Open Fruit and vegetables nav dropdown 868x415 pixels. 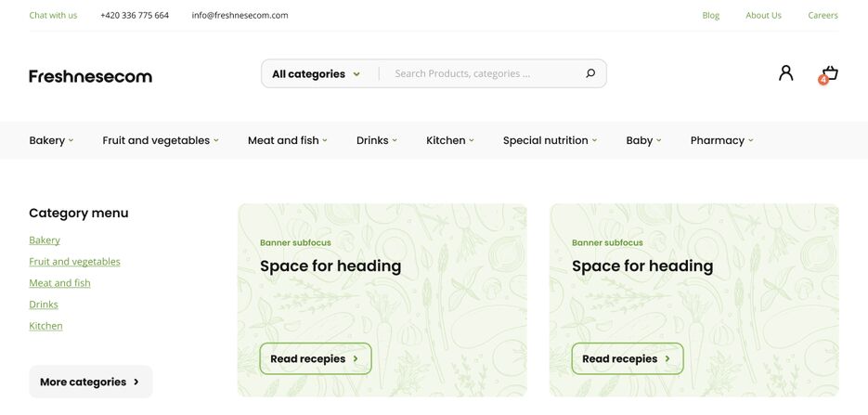point(161,140)
